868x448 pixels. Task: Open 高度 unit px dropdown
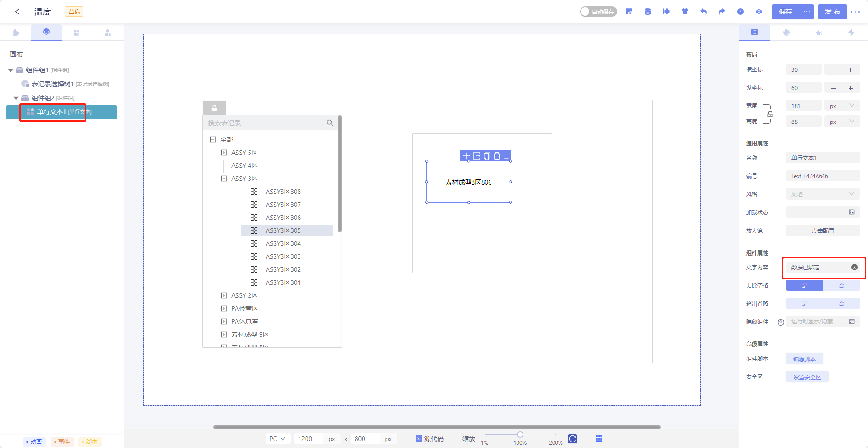842,122
